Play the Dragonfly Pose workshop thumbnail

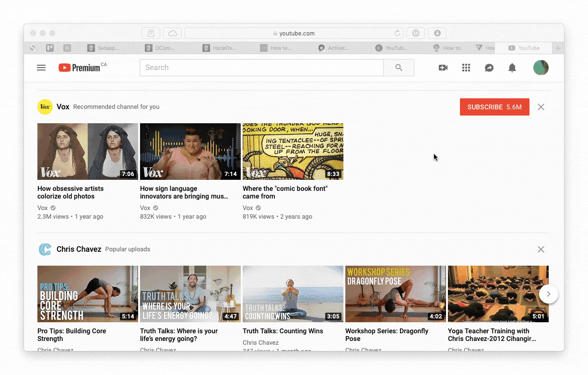click(x=396, y=294)
